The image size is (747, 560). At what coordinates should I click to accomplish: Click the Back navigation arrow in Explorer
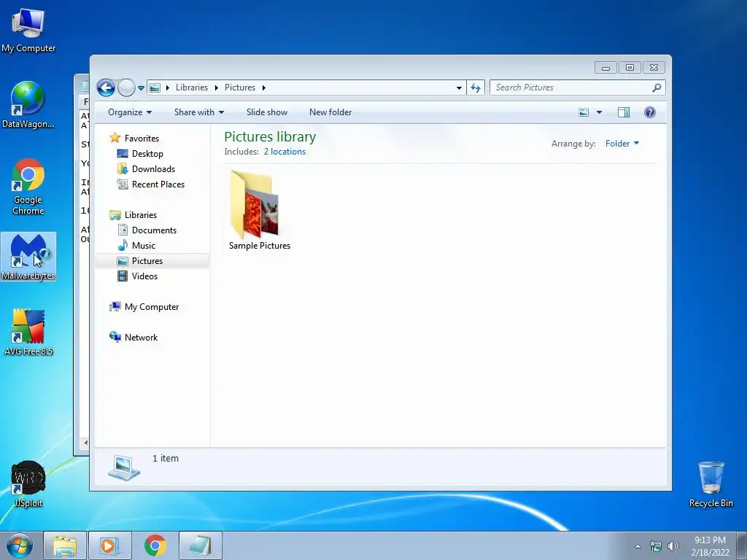click(106, 87)
